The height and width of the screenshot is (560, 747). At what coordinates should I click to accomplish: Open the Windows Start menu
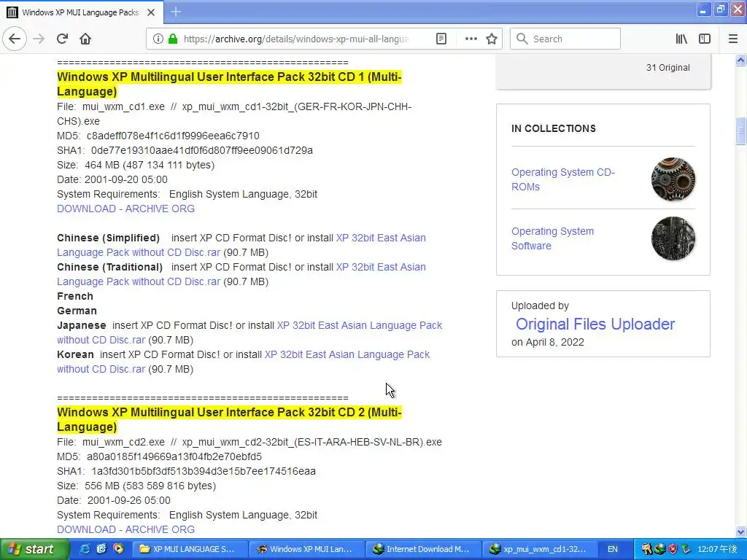(x=34, y=549)
